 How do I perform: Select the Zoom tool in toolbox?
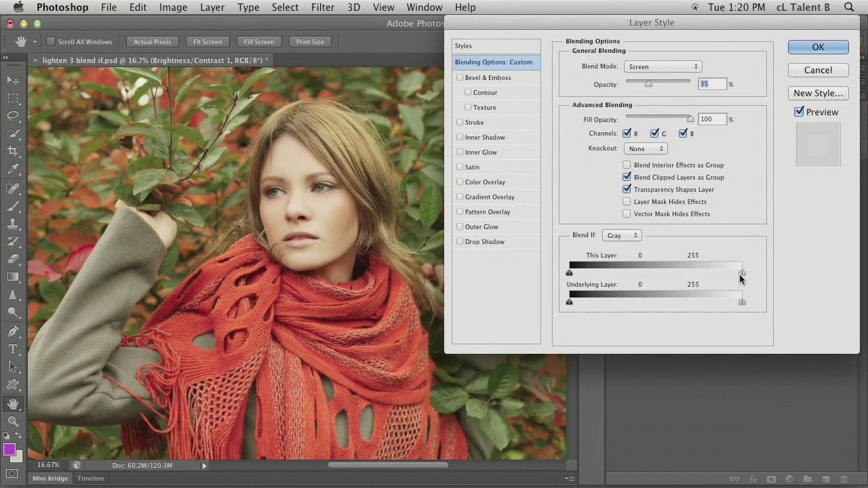click(13, 422)
